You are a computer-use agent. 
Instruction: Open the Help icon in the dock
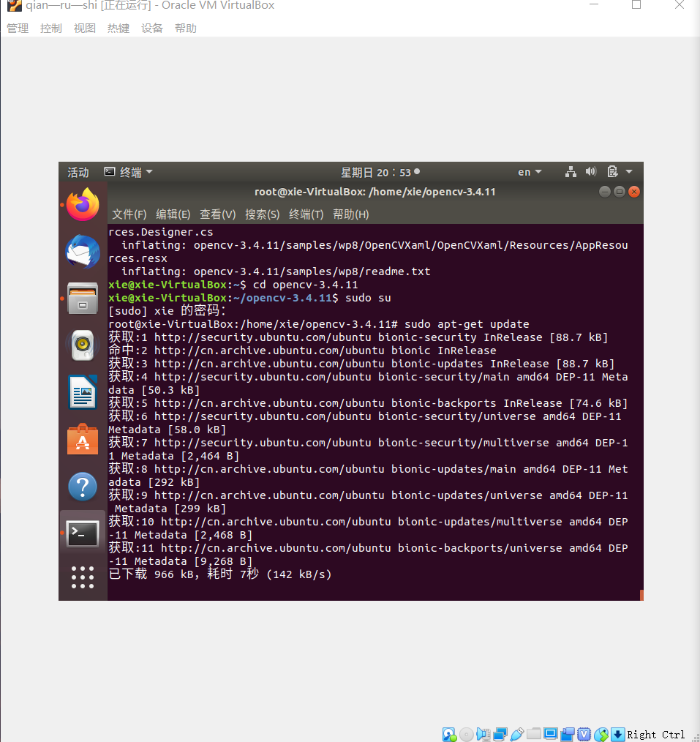click(83, 487)
